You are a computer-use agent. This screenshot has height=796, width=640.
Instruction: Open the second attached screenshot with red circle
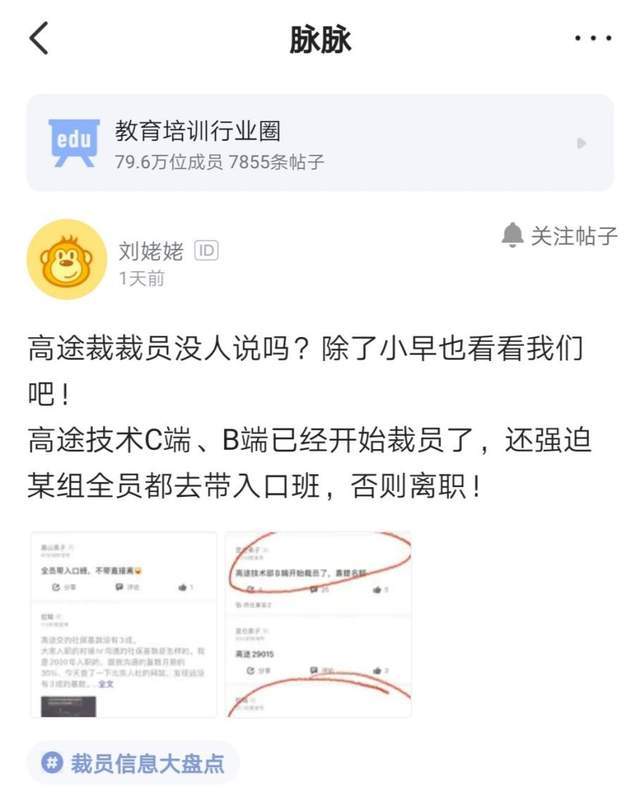(x=318, y=624)
